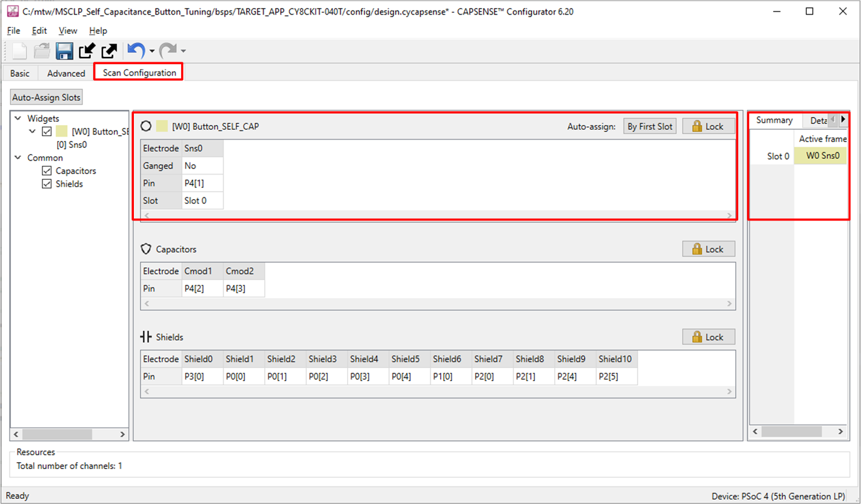The height and width of the screenshot is (504, 861).
Task: Collapse the Common tree node
Action: pyautogui.click(x=18, y=158)
